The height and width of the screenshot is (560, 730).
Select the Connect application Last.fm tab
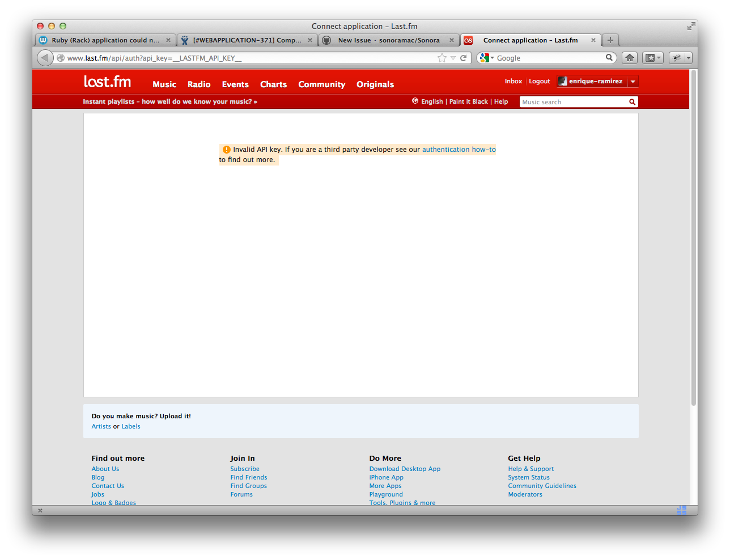tap(530, 40)
